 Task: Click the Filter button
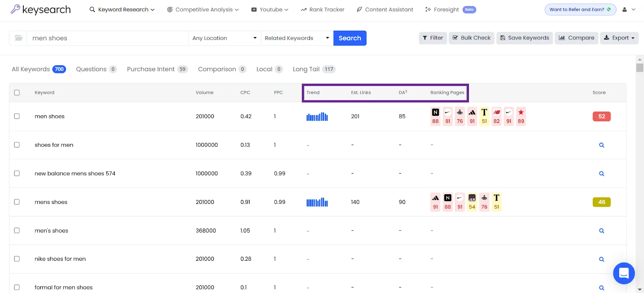(433, 38)
